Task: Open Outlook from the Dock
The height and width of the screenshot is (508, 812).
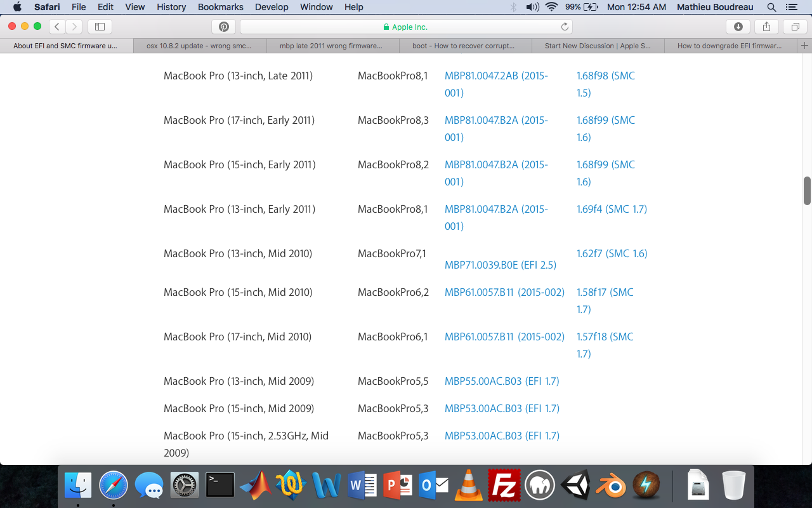Action: 434,486
